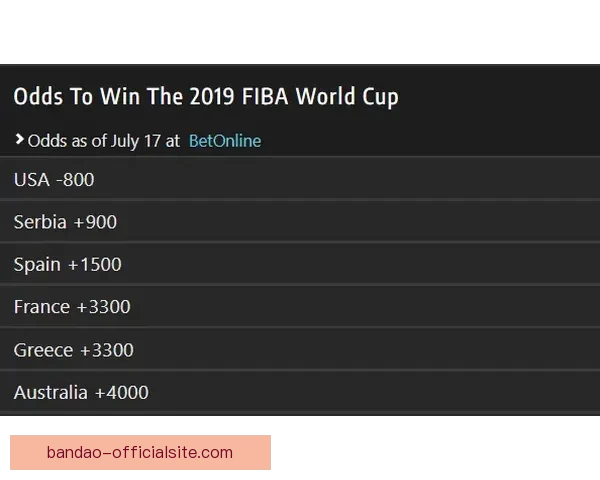Click the orange bandao-officialsite.com banner
Viewport: 600px width, 480px height.
pos(140,452)
